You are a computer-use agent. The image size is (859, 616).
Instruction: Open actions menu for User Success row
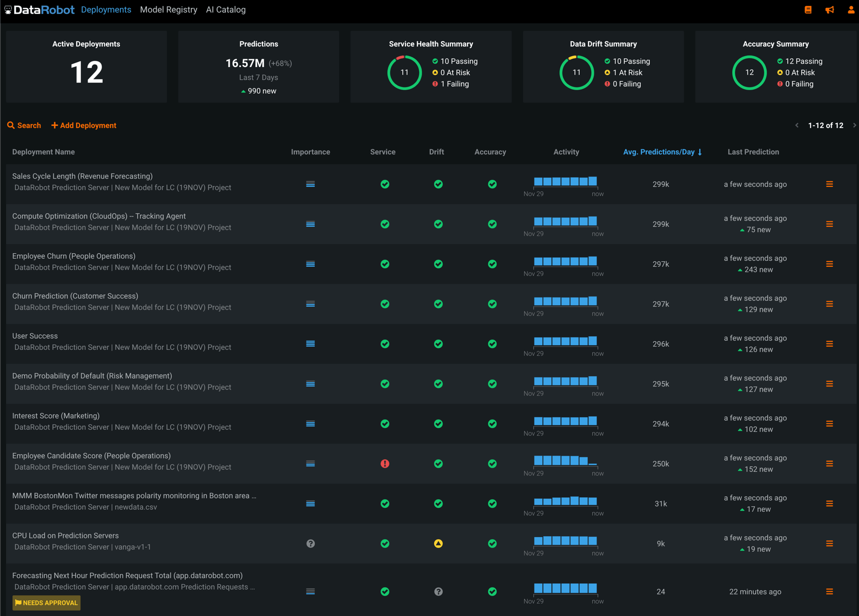pyautogui.click(x=829, y=344)
